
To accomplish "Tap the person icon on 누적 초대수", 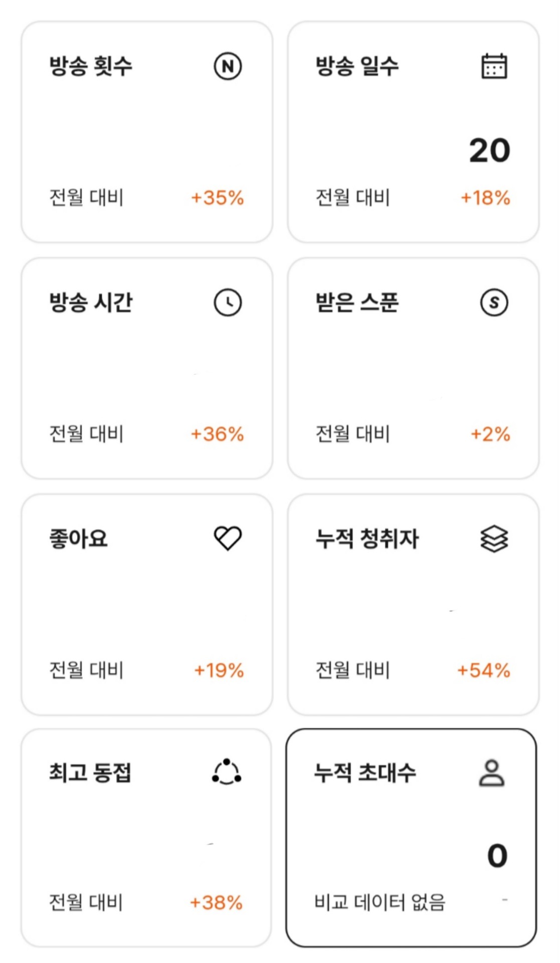I will tap(491, 773).
